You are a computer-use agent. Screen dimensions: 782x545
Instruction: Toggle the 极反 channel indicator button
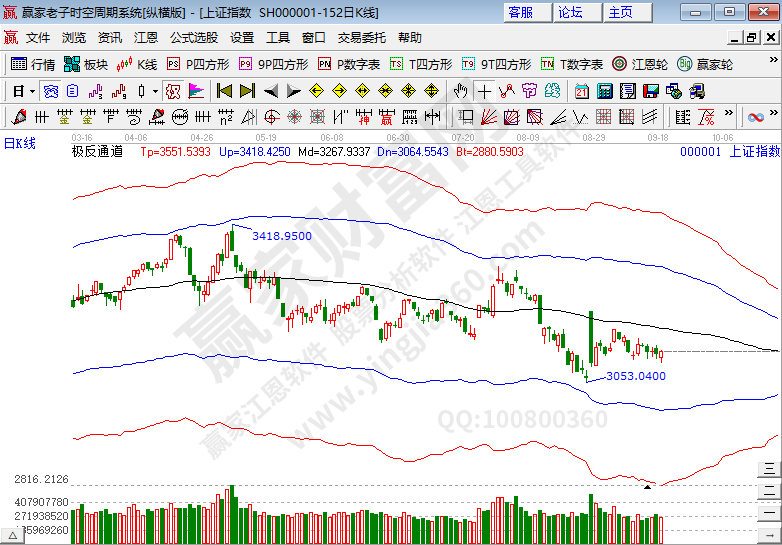(x=173, y=91)
